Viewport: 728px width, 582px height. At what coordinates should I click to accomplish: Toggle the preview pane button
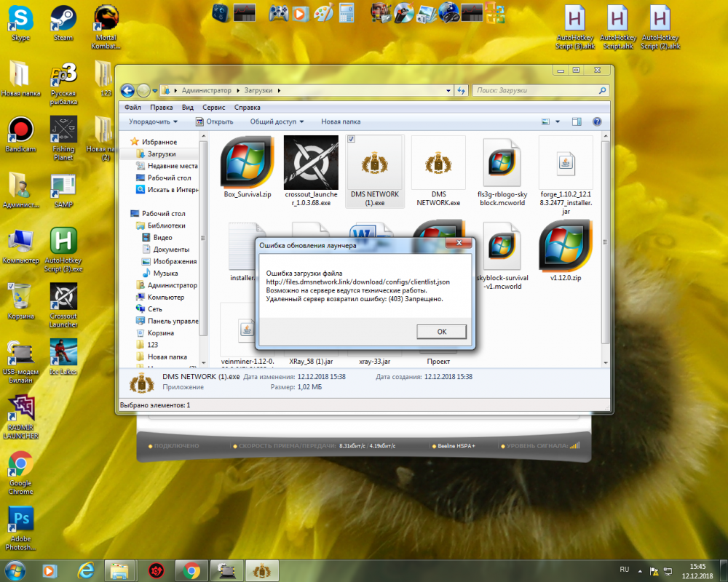(x=577, y=121)
